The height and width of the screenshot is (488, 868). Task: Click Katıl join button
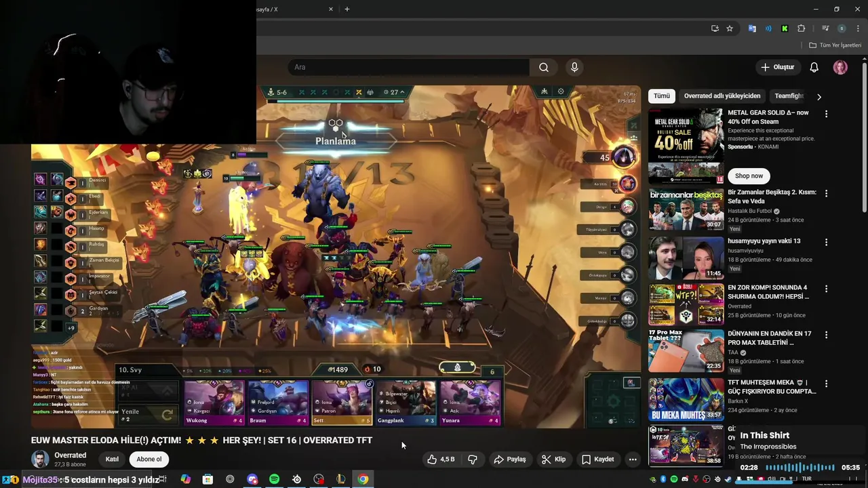tap(112, 459)
